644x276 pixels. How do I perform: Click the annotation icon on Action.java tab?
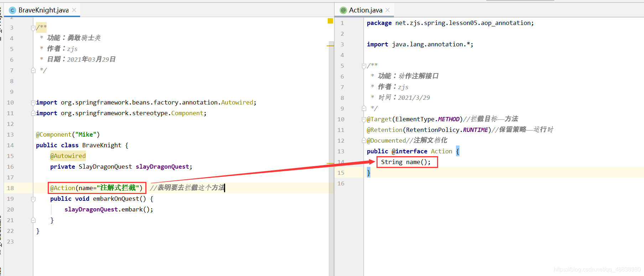(x=343, y=10)
